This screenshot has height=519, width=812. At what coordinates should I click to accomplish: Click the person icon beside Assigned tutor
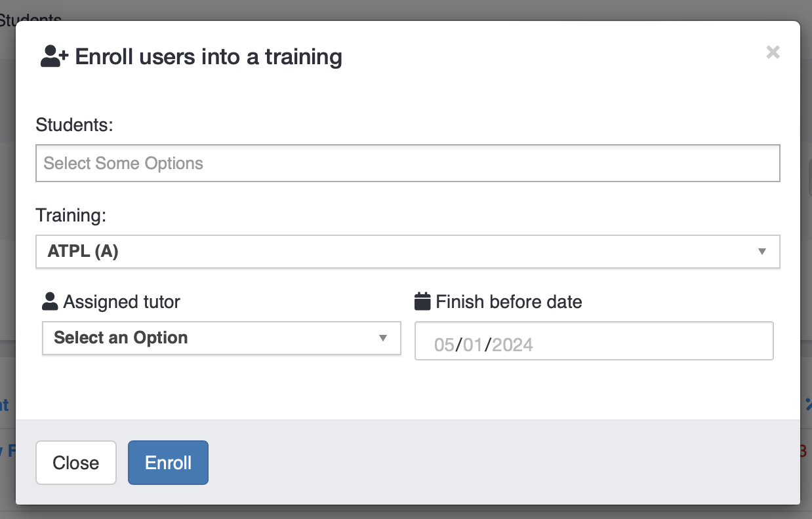tap(50, 302)
